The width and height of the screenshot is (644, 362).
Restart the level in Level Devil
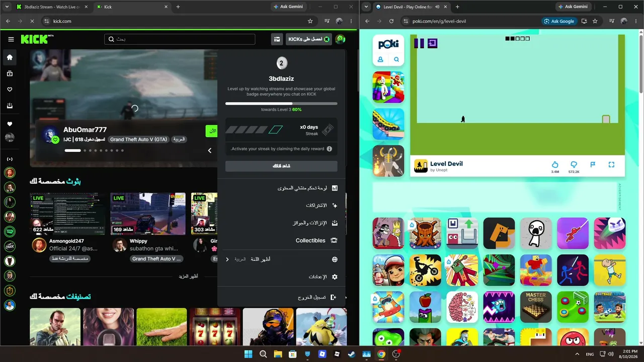coord(432,43)
